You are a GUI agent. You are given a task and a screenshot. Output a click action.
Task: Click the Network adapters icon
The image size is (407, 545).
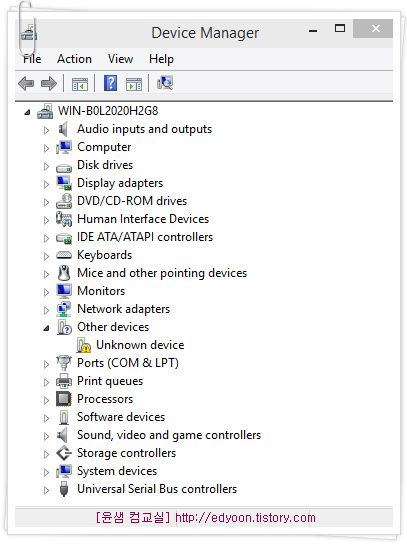(64, 309)
